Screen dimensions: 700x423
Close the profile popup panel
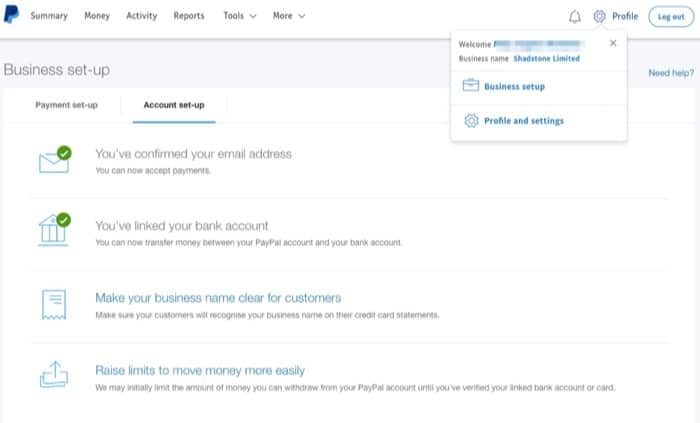coord(613,43)
